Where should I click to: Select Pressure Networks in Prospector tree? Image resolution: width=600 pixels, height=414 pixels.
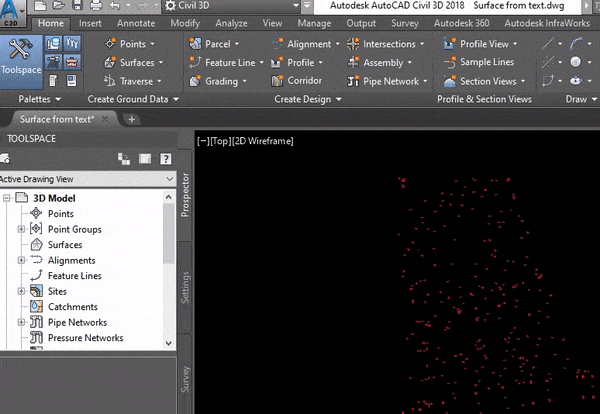tap(86, 337)
